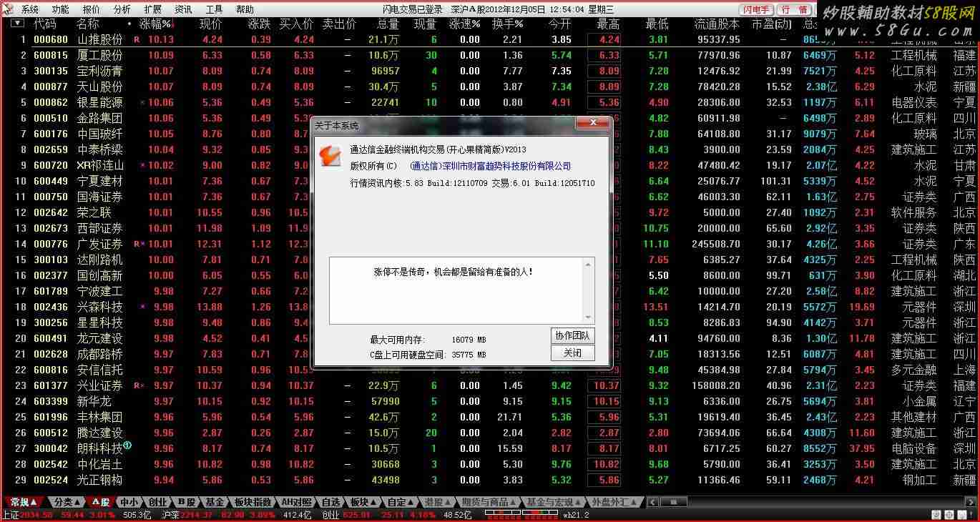Open the 帮助 menu
The image size is (980, 522).
(245, 9)
